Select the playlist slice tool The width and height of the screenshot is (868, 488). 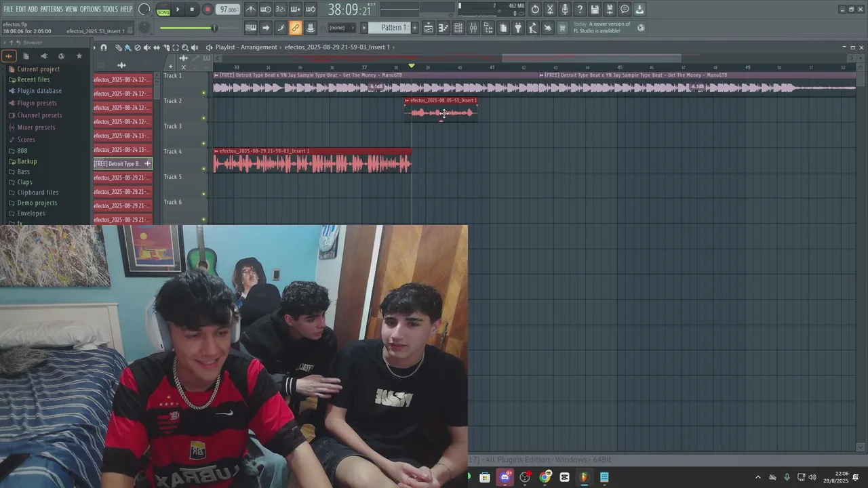166,47
